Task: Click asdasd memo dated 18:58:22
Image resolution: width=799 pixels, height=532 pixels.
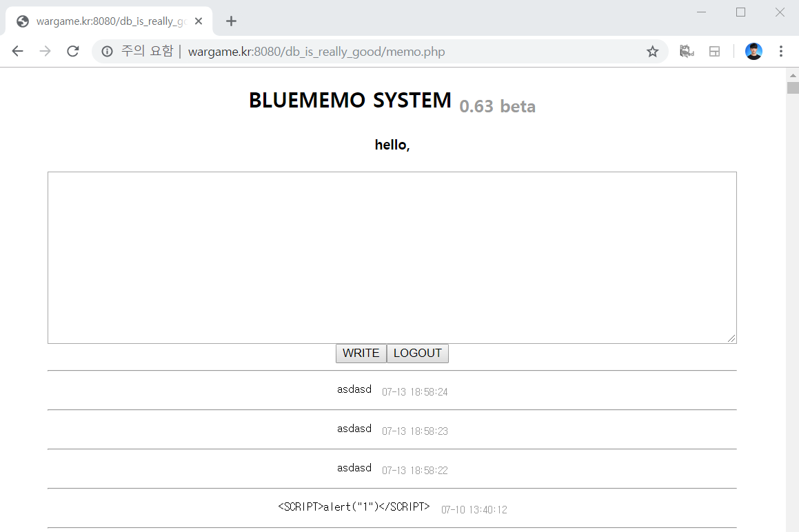Action: click(354, 468)
